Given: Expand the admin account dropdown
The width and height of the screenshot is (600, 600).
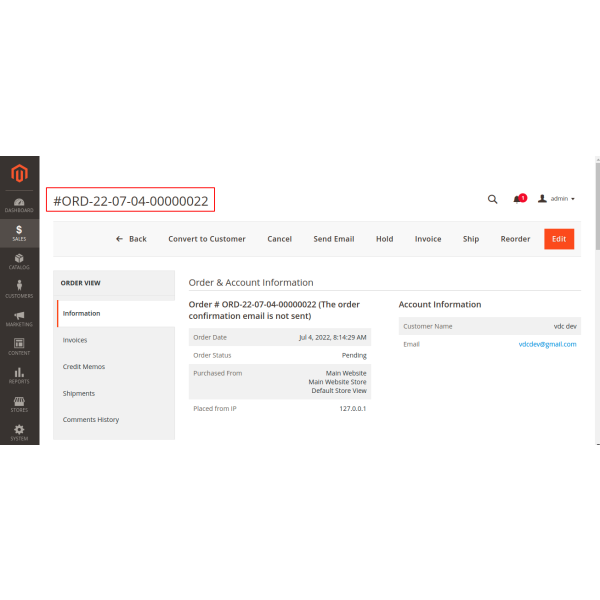Looking at the screenshot, I should 557,199.
